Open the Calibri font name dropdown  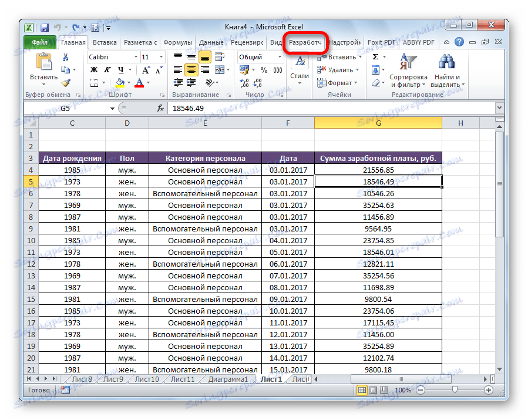tap(136, 57)
